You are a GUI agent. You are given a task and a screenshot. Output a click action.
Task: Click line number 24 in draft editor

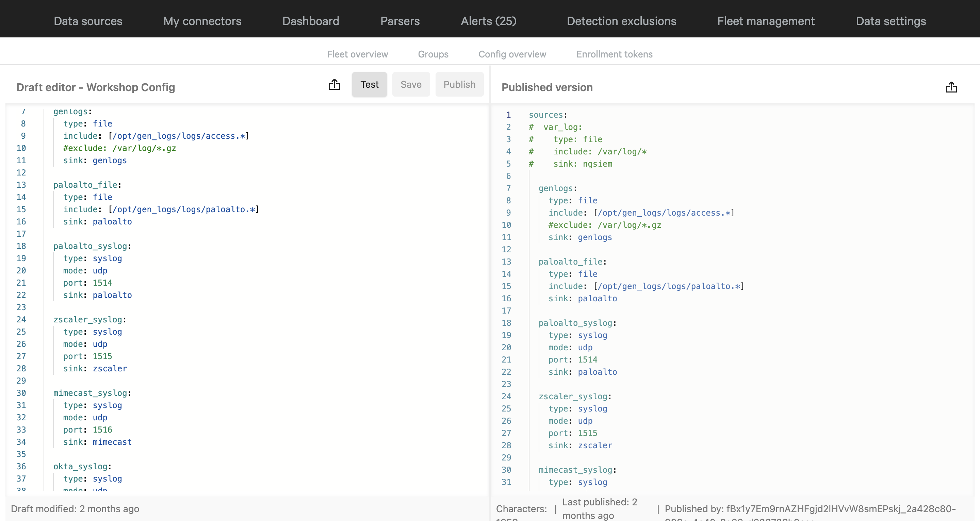coord(21,319)
